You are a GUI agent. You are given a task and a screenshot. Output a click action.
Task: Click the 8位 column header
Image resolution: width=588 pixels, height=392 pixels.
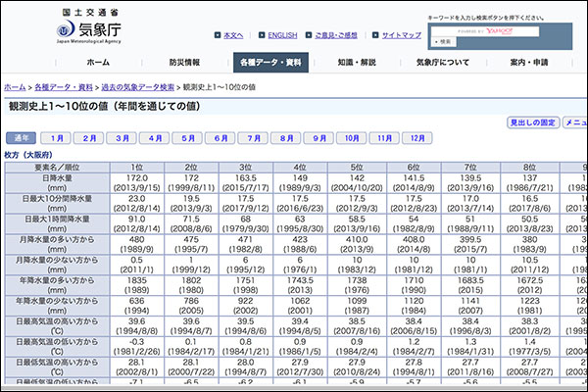tap(529, 168)
